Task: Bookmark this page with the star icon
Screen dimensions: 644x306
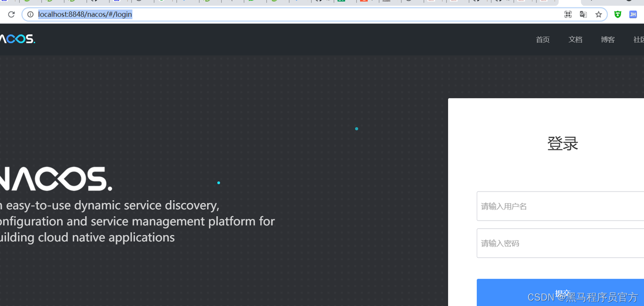Action: point(598,14)
